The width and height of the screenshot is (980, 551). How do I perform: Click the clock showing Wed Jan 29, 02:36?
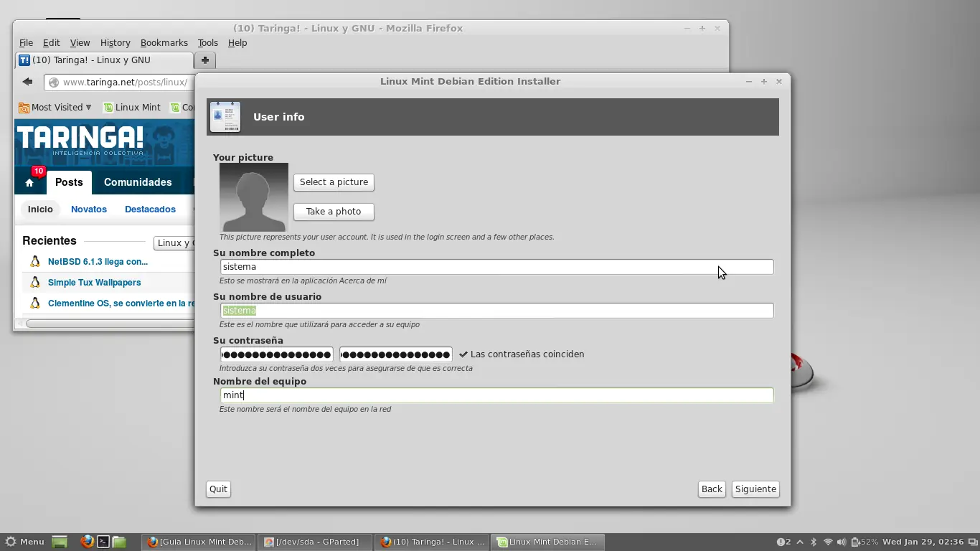[923, 542]
